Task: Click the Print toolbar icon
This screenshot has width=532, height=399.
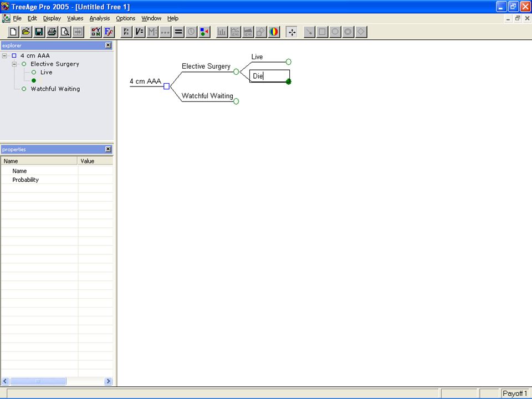Action: pyautogui.click(x=52, y=32)
